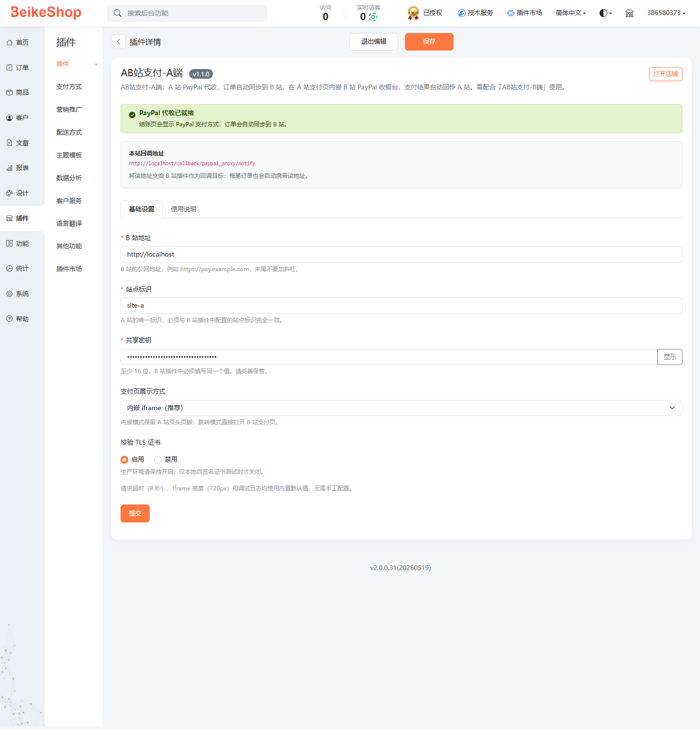The image size is (700, 729).
Task: Open 主题模板 submenu item
Action: click(69, 155)
